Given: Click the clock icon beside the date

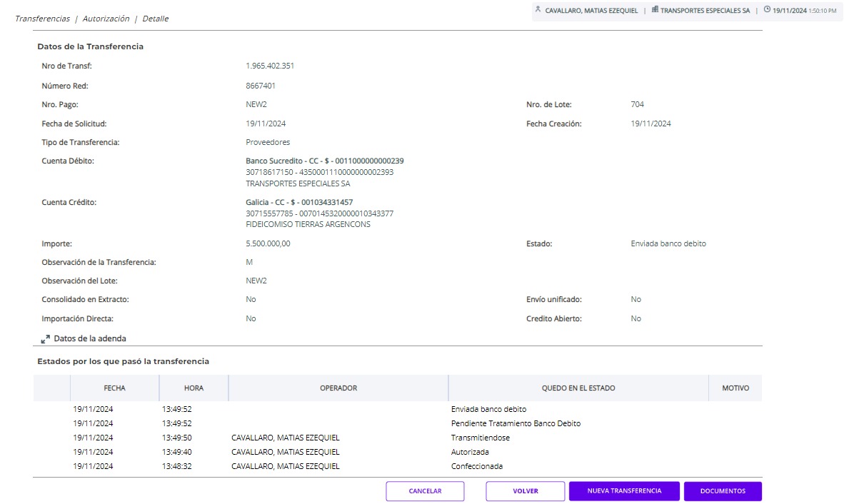Looking at the screenshot, I should [767, 10].
